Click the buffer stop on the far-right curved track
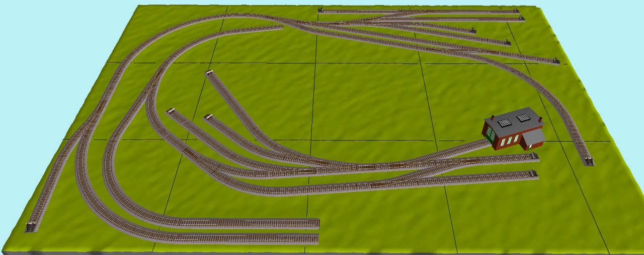The image size is (644, 255). (588, 161)
